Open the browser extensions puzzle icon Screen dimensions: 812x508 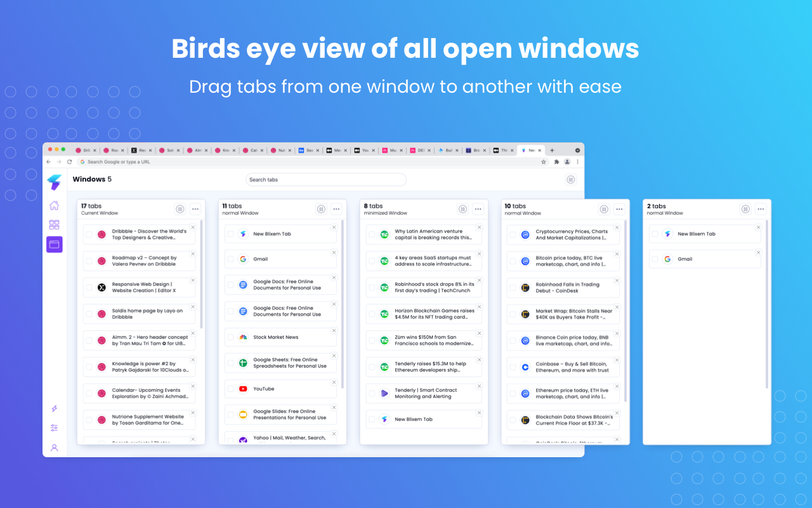(x=556, y=162)
